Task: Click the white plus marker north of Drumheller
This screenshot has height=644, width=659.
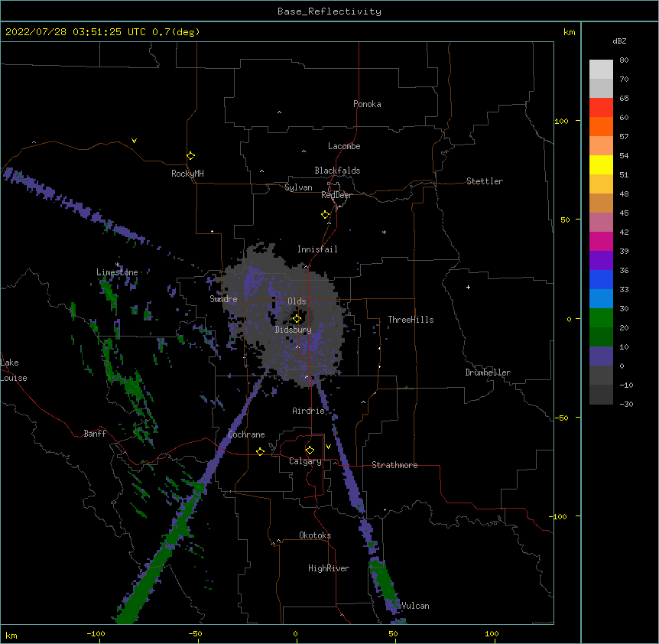Action: coord(468,287)
